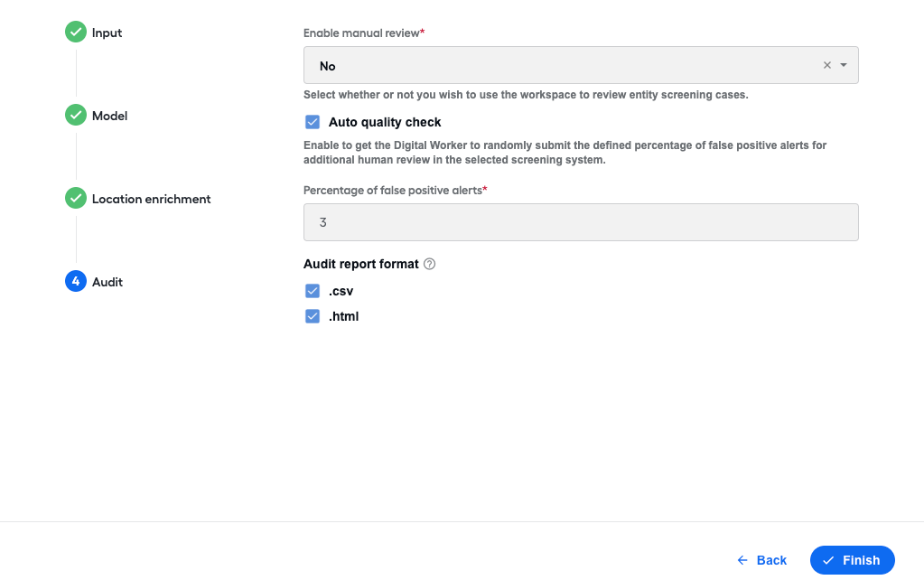Go to the Model step
The width and height of the screenshot is (924, 580).
point(109,116)
